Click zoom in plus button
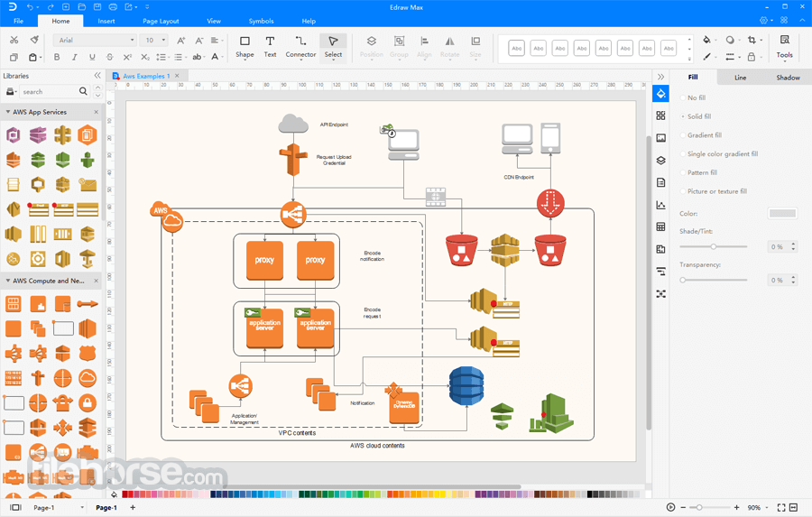The image size is (812, 517). 736,508
